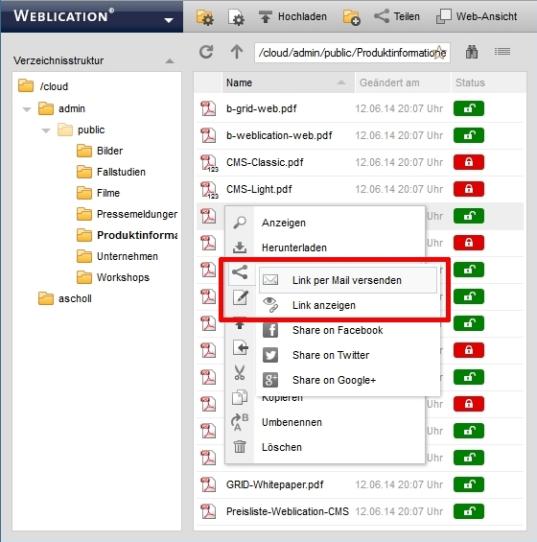Open file b-weblication-web.pdf
Screen dimensions: 537x542
coord(279,136)
